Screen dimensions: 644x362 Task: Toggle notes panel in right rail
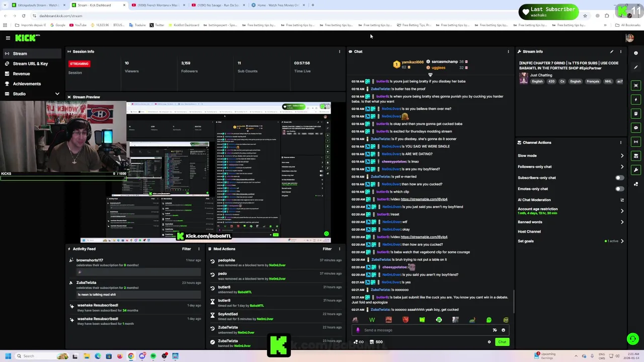coord(636,114)
